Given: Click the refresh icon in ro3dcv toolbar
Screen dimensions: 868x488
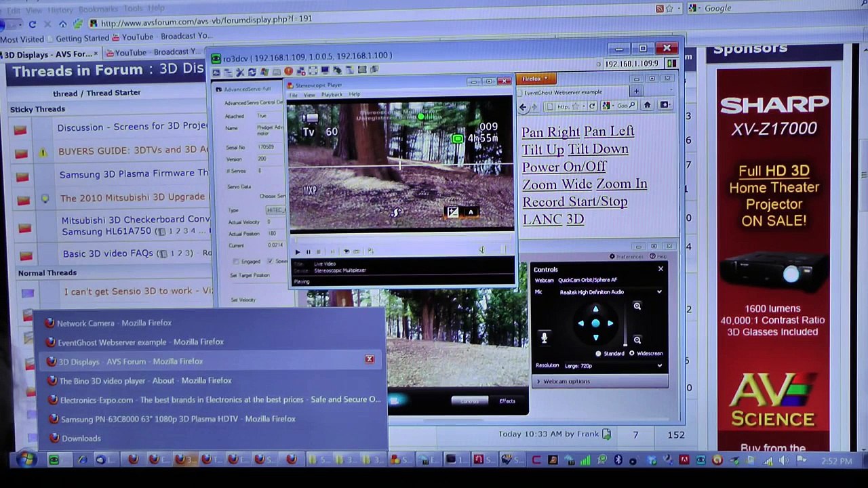Looking at the screenshot, I should (x=252, y=72).
